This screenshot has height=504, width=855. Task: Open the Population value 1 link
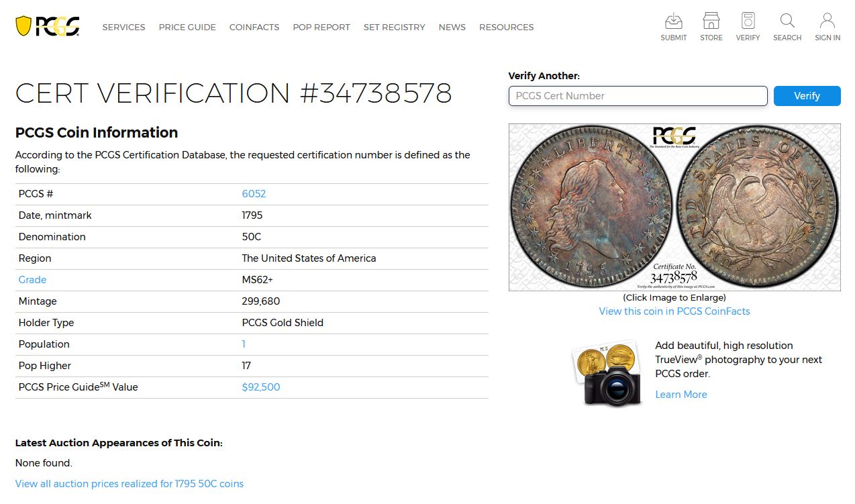(x=244, y=344)
